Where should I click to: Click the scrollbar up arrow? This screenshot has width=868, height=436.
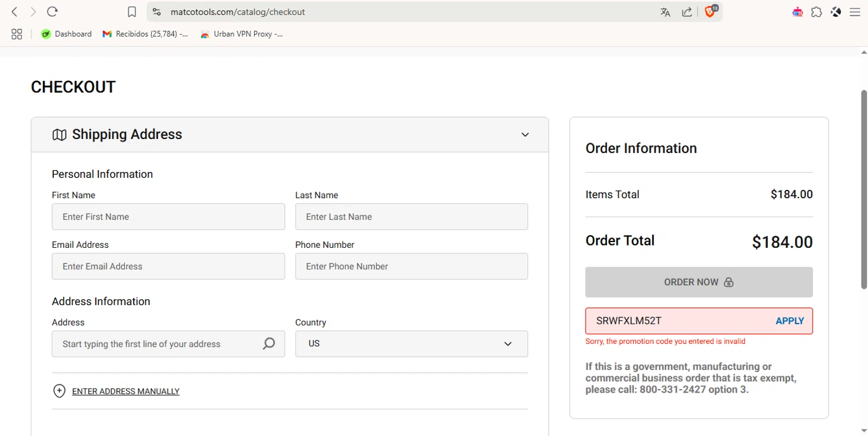pos(864,52)
